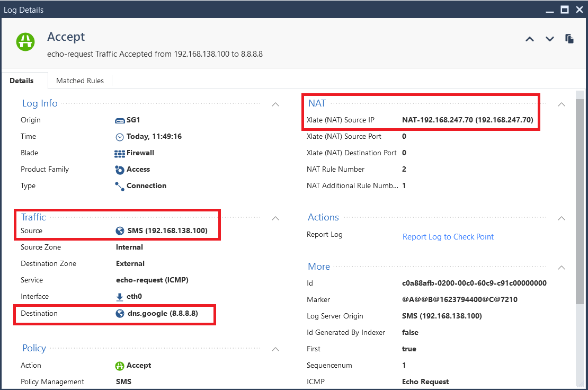Select the NAT Rule Number value 2
Image resolution: width=588 pixels, height=390 pixels.
(404, 169)
